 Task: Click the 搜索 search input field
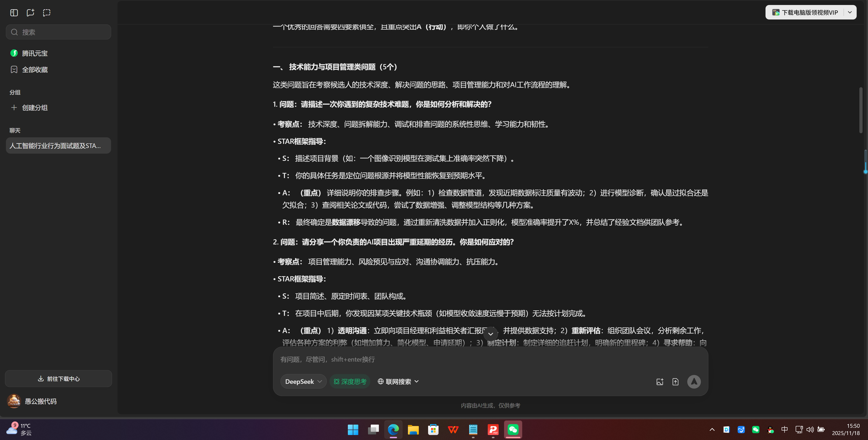point(58,32)
